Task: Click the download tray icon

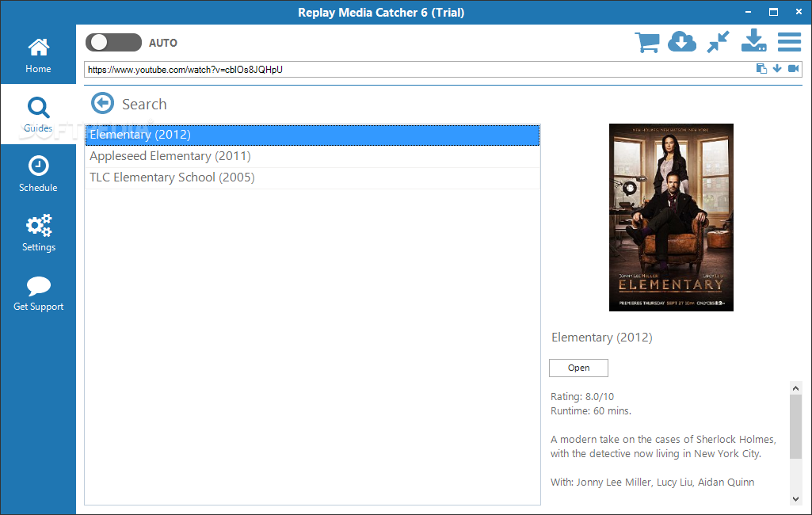Action: pos(753,41)
